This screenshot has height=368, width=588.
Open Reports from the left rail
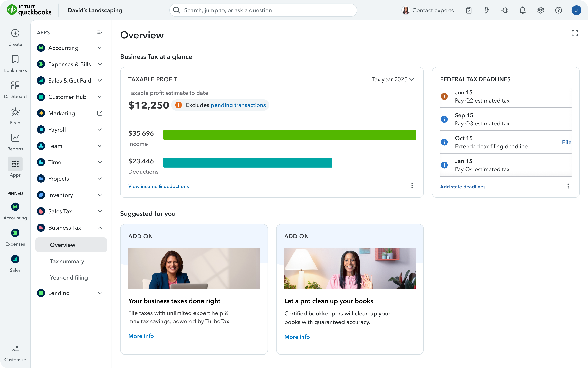[15, 138]
